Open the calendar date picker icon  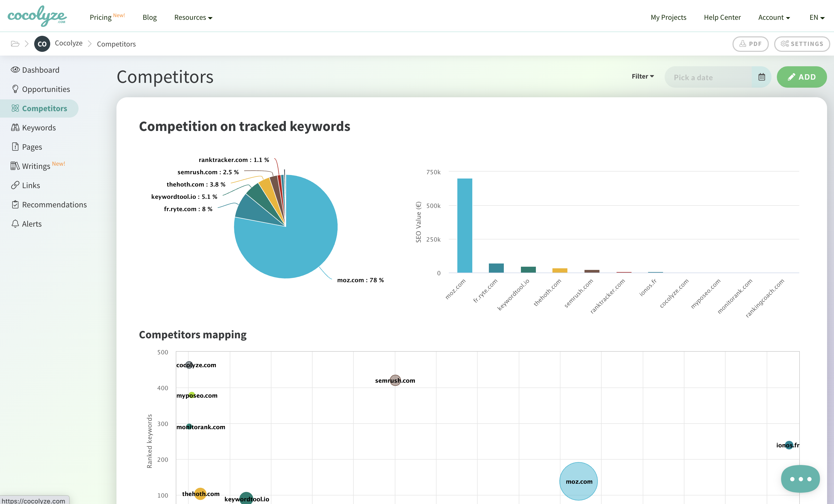click(x=761, y=77)
